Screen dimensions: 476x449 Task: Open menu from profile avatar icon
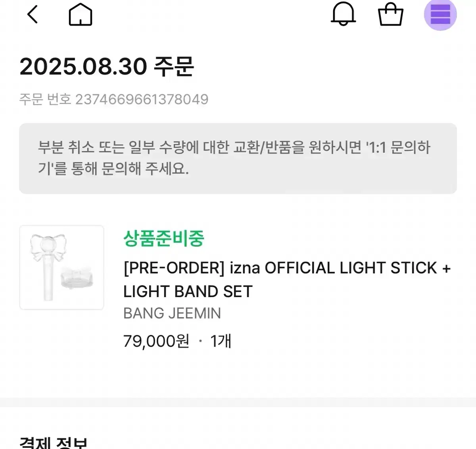coord(441,15)
